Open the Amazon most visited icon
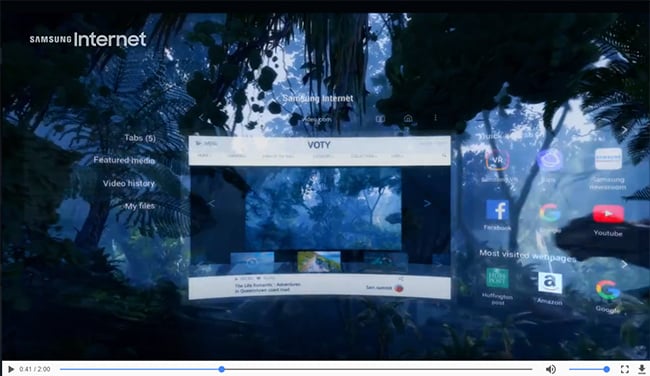Screen dimensions: 650x376 [x=550, y=283]
